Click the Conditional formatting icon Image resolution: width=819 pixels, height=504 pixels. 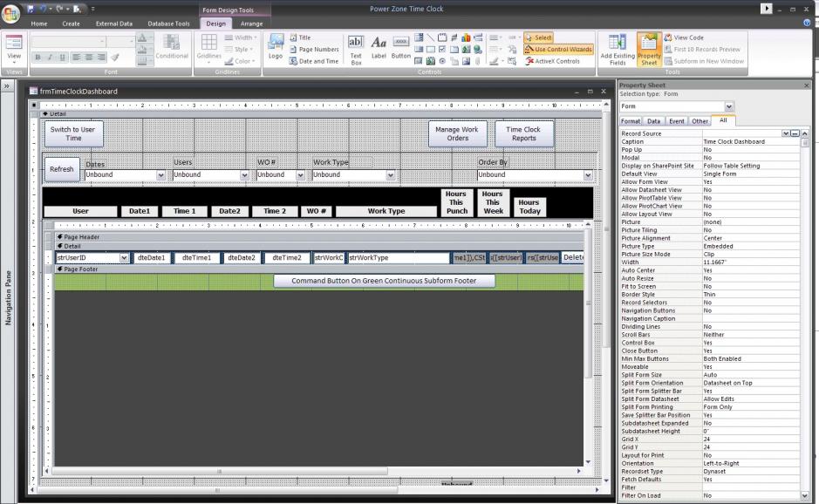(x=171, y=47)
